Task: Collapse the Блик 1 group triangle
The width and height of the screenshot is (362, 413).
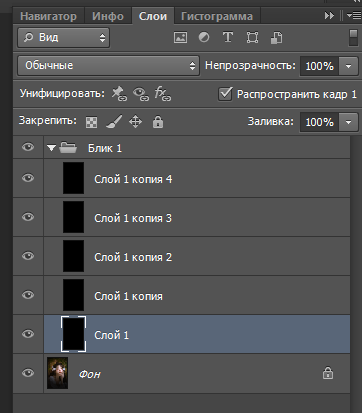Action: pos(51,148)
